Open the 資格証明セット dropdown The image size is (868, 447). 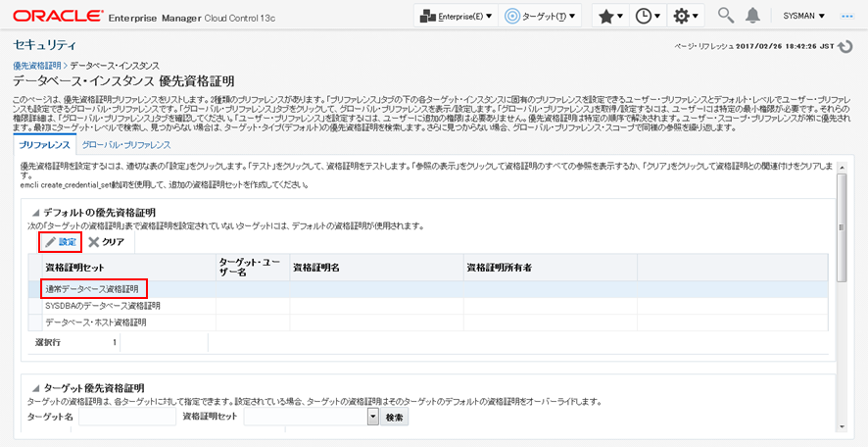[373, 417]
